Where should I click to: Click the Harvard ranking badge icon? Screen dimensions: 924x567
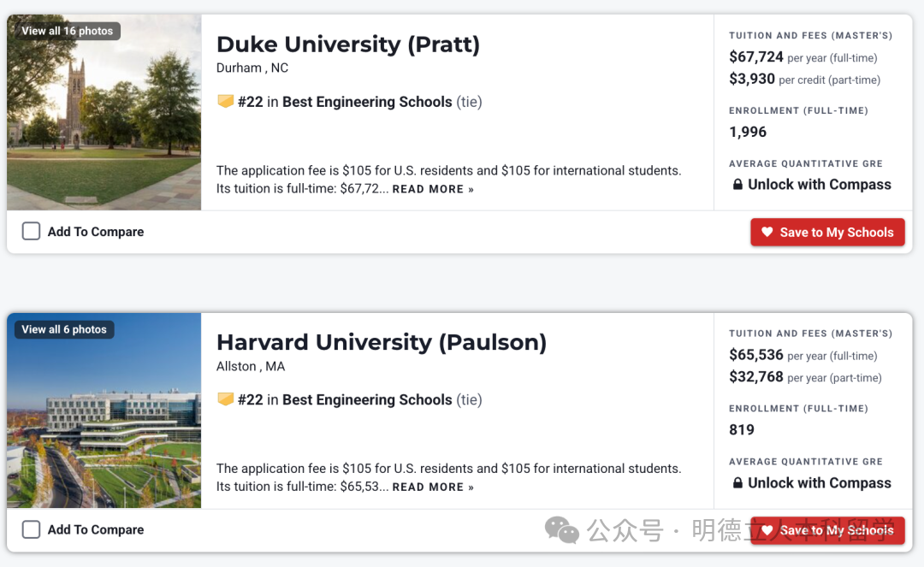click(225, 399)
